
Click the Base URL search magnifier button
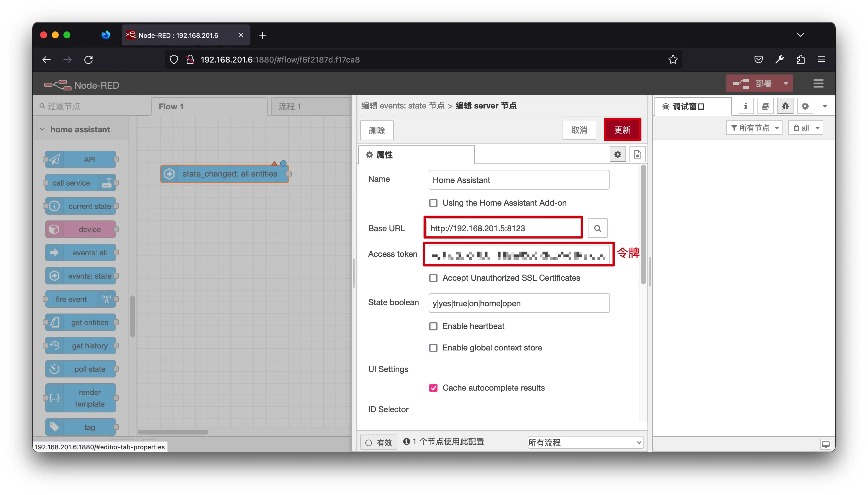597,228
